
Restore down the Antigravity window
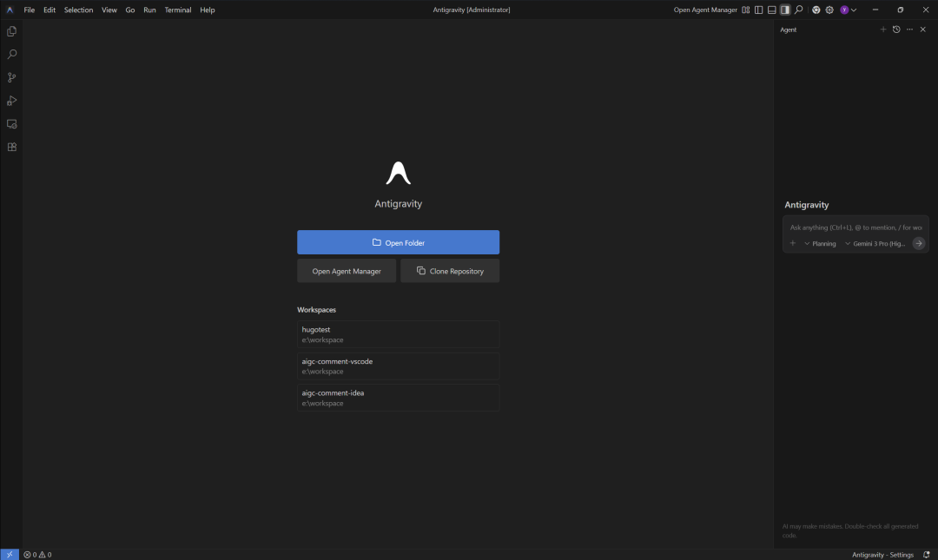901,10
